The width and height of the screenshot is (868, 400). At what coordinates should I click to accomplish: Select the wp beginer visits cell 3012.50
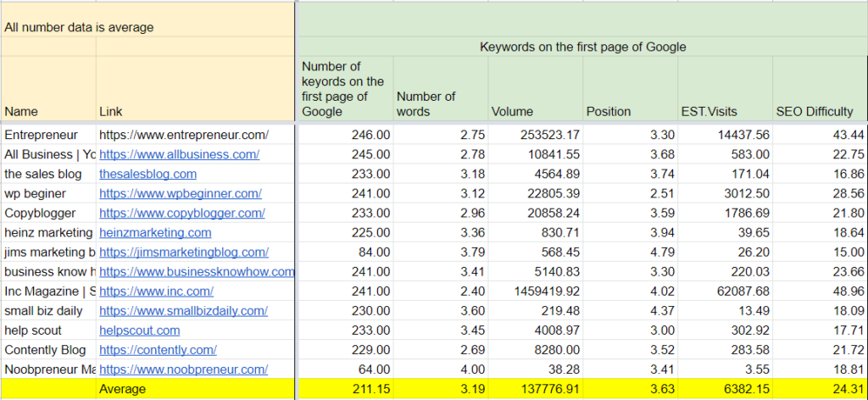click(725, 193)
